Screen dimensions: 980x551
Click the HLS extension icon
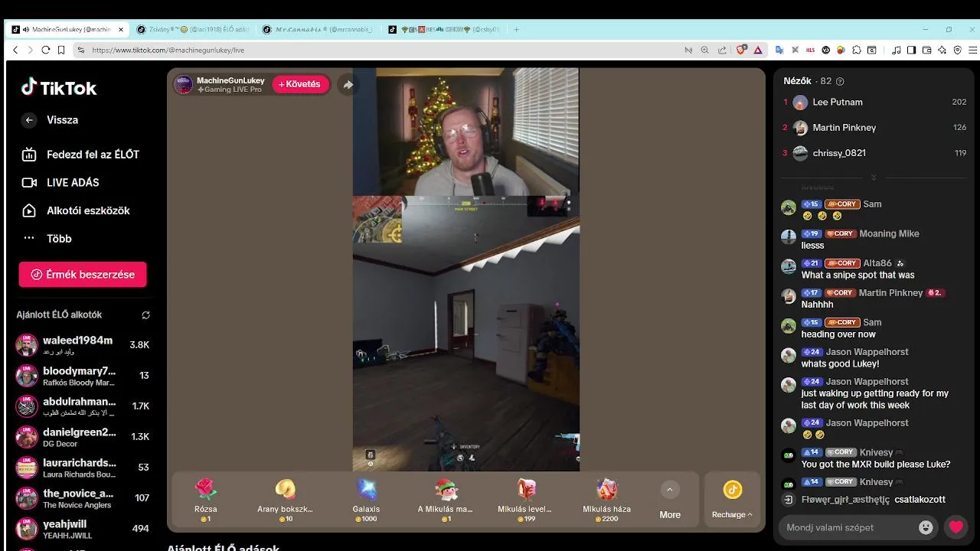coord(811,50)
